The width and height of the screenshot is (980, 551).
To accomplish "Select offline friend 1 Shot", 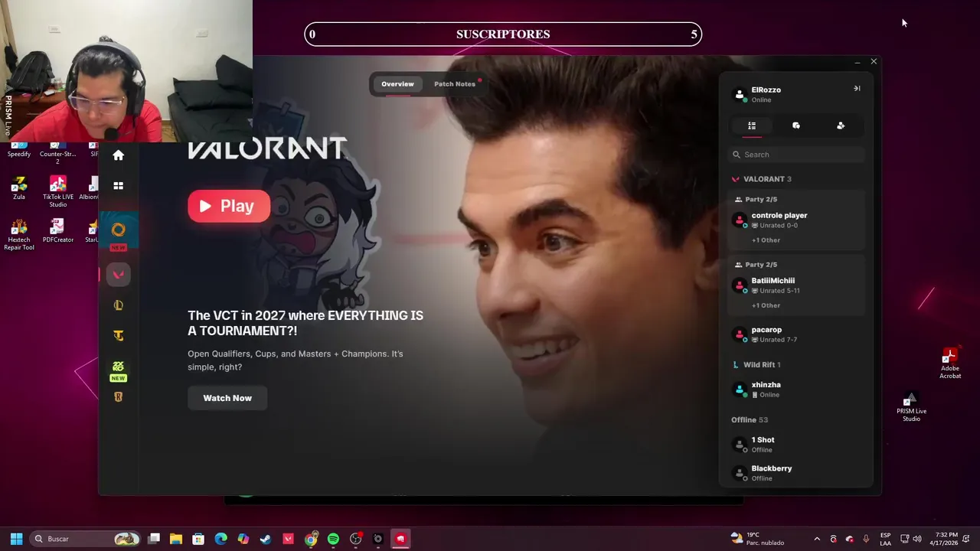I will (796, 445).
